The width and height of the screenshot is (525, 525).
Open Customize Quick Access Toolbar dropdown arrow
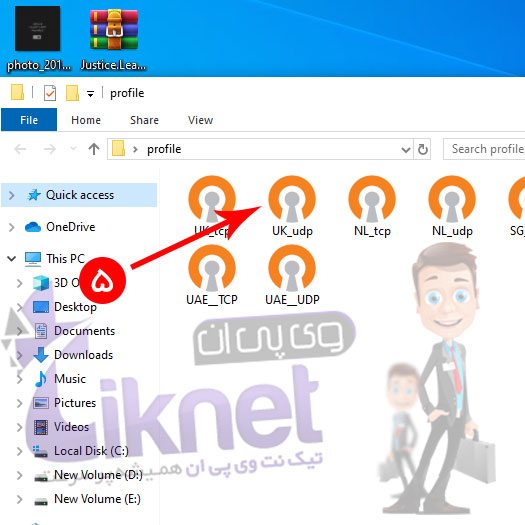(90, 93)
